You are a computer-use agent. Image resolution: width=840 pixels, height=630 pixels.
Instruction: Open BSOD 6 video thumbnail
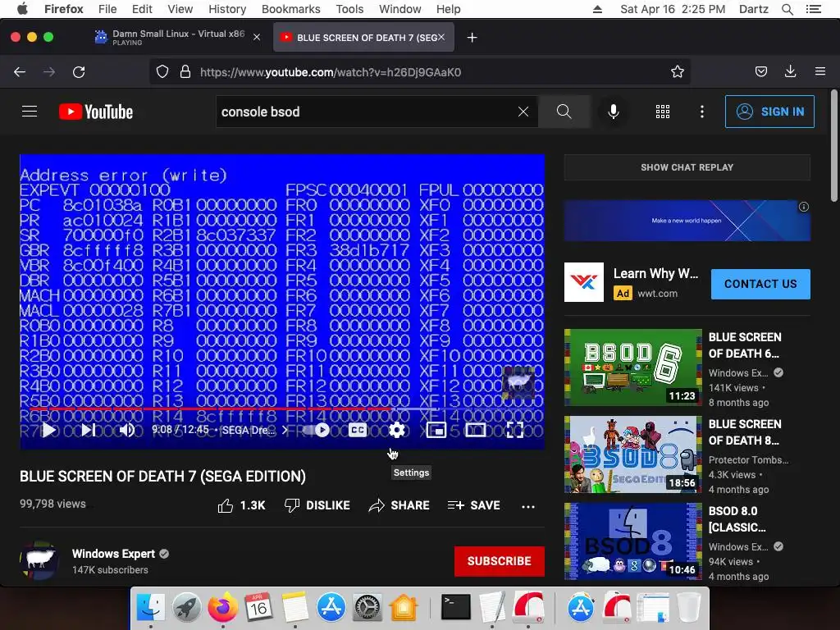[x=632, y=367]
